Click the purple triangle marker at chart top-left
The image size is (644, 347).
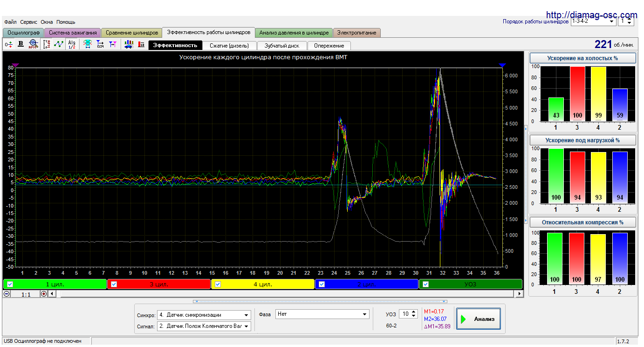point(15,65)
